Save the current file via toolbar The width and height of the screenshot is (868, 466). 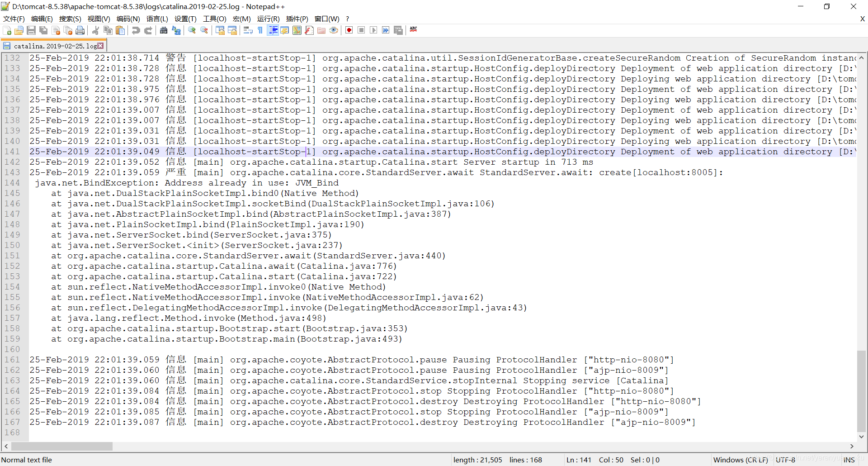(x=31, y=30)
